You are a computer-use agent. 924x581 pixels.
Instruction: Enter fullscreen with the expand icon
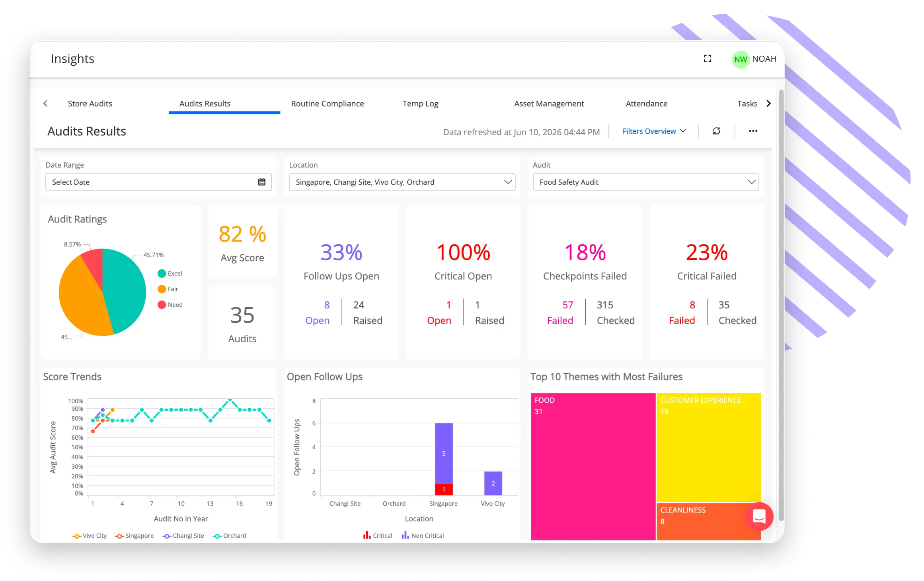coord(707,58)
